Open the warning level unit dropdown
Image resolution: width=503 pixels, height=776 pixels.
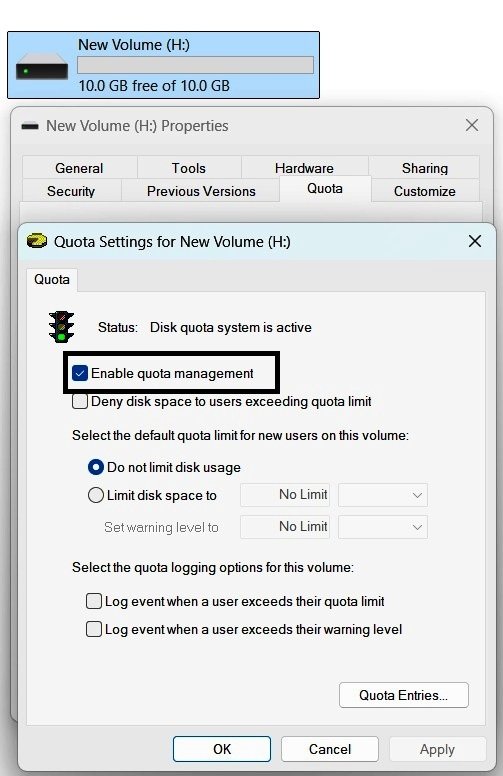pos(383,527)
